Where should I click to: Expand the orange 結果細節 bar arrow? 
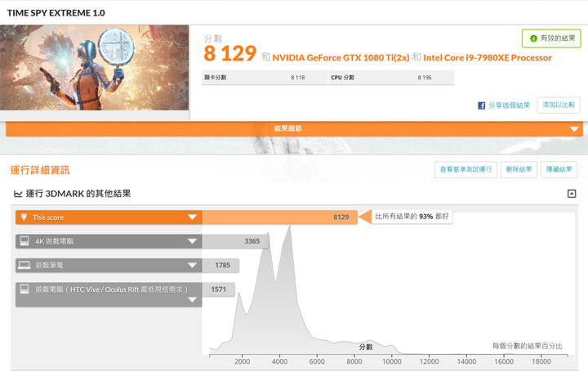[x=574, y=129]
